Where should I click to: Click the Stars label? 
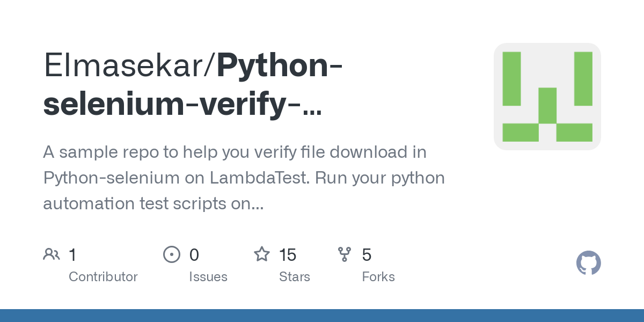click(x=295, y=277)
